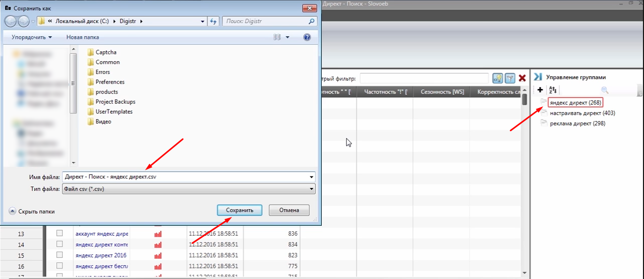Click the magnifier search icon in groups panel
644x279 pixels.
pyautogui.click(x=605, y=90)
